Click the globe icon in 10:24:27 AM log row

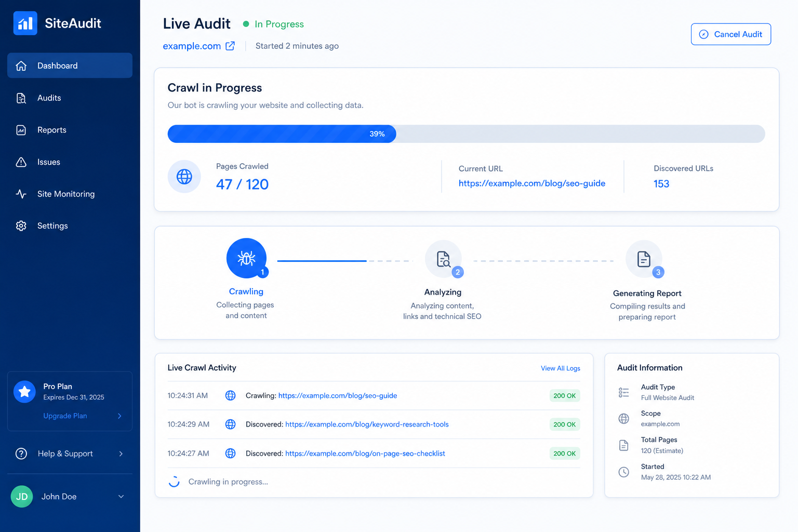click(x=230, y=454)
